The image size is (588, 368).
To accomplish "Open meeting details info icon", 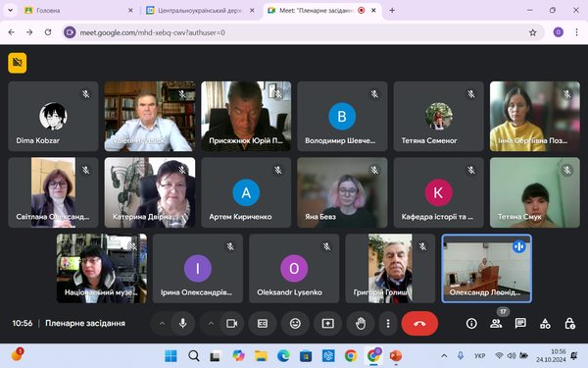I will pyautogui.click(x=471, y=323).
